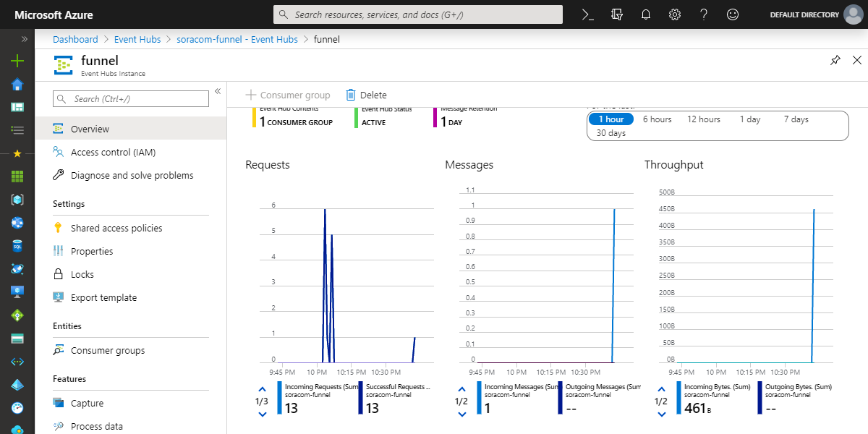The width and height of the screenshot is (868, 434).
Task: Open help with the question mark icon
Action: pos(703,14)
